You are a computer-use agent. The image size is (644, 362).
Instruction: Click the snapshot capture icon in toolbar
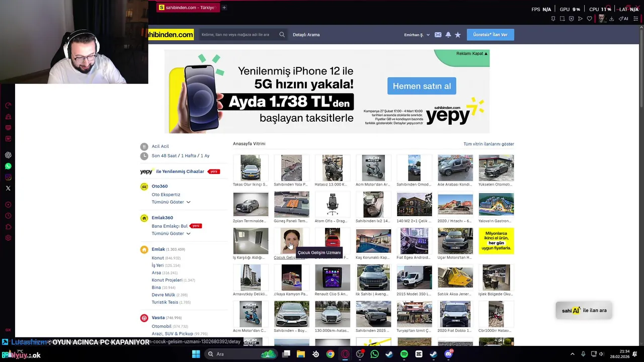point(562,19)
